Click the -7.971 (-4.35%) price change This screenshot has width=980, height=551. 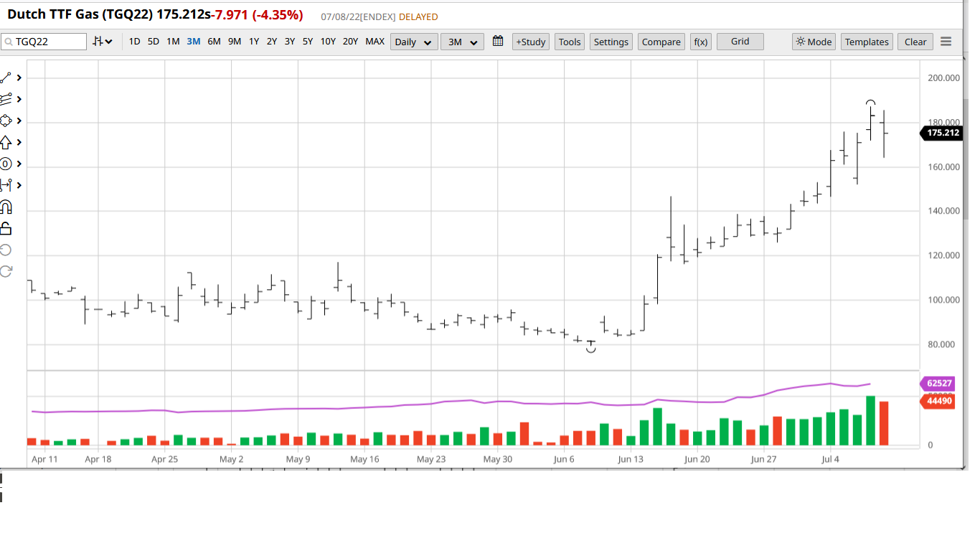pyautogui.click(x=258, y=15)
